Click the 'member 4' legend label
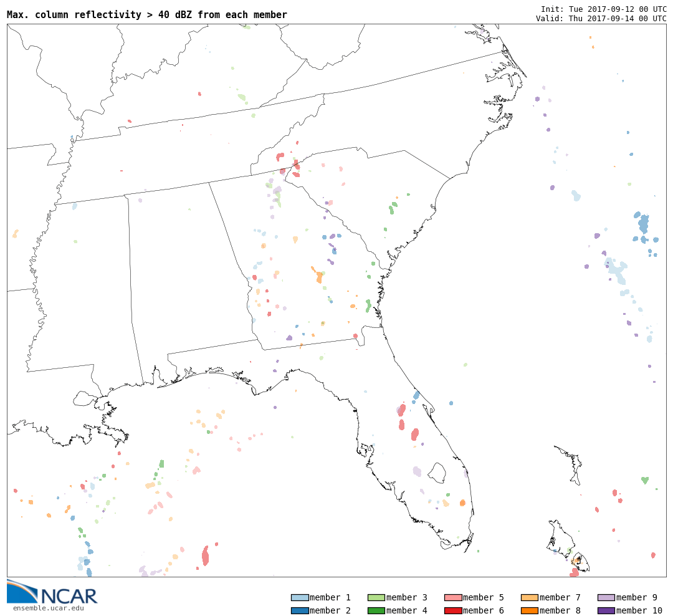The width and height of the screenshot is (673, 616). 407,610
